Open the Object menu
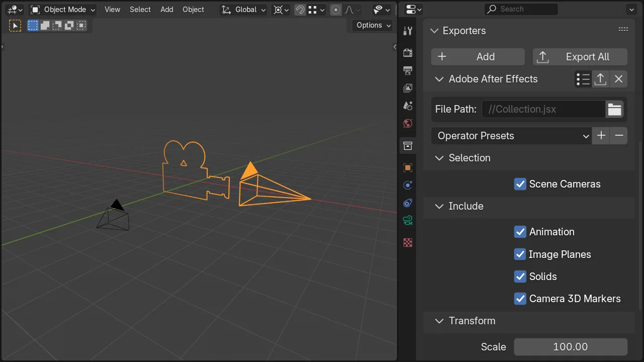The height and width of the screenshot is (362, 644). [x=193, y=10]
